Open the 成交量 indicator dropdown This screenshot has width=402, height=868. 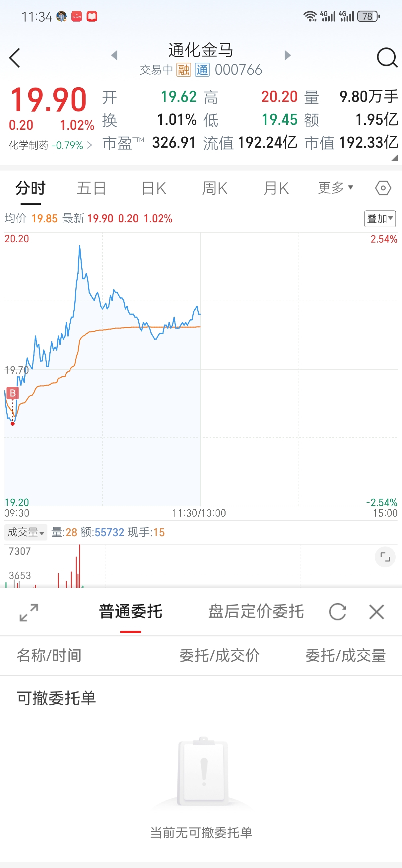(26, 532)
